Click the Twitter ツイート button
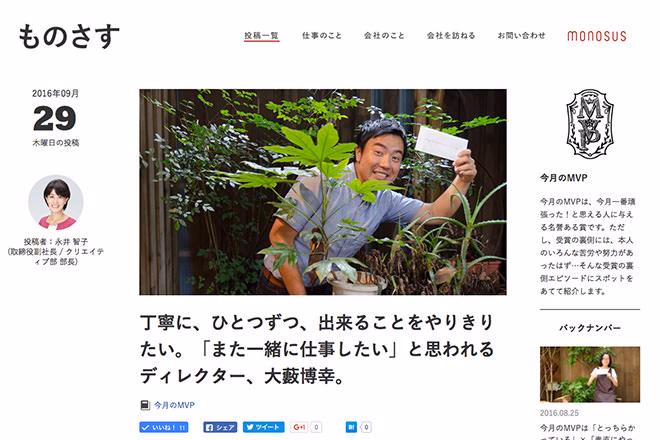Screen dimensions: 660x440 pos(263,427)
